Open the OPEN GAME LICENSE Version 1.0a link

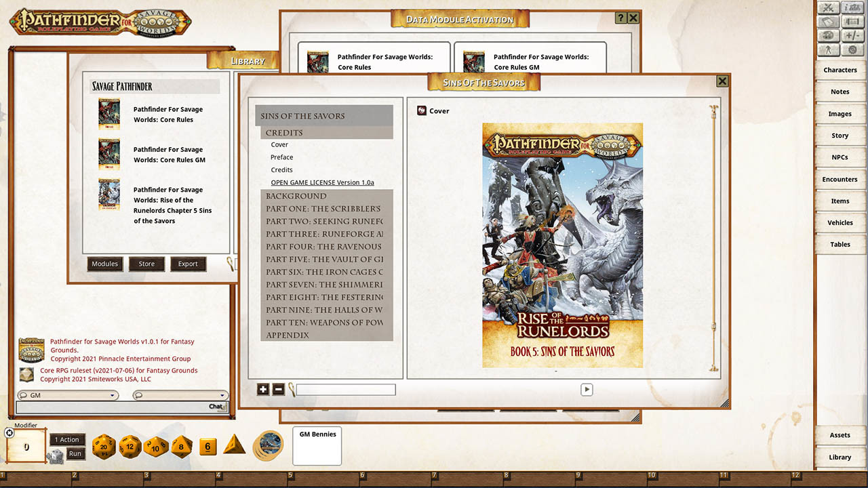(x=322, y=182)
